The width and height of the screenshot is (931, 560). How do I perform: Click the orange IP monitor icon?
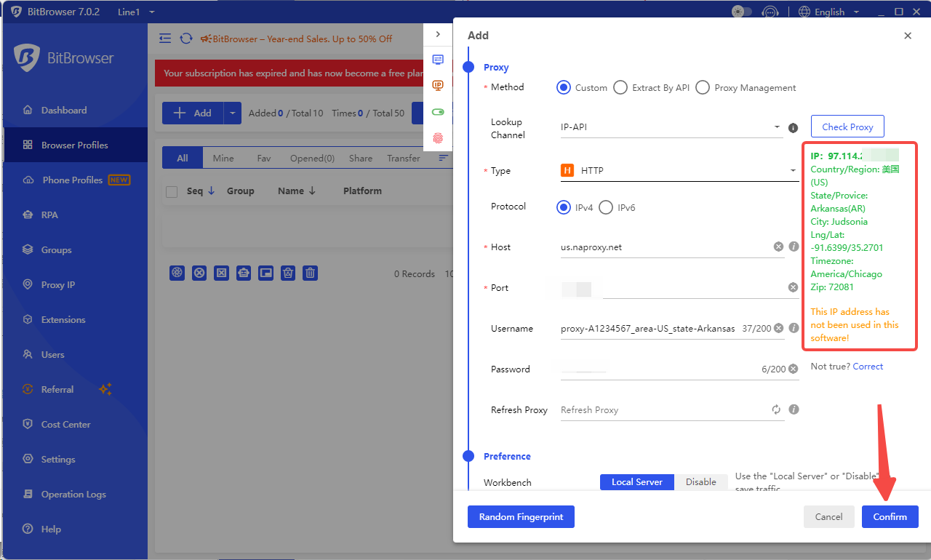[438, 85]
